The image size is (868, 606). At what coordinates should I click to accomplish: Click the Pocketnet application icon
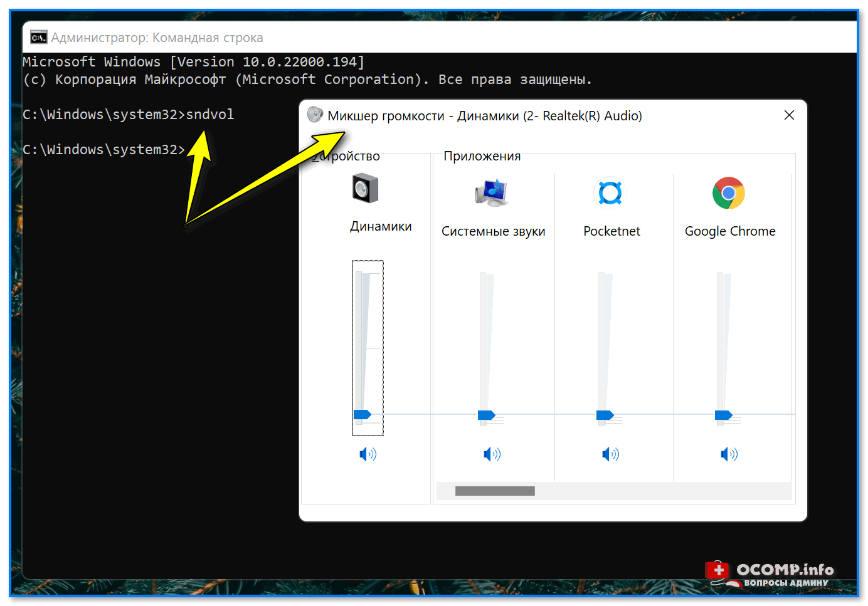coord(610,193)
